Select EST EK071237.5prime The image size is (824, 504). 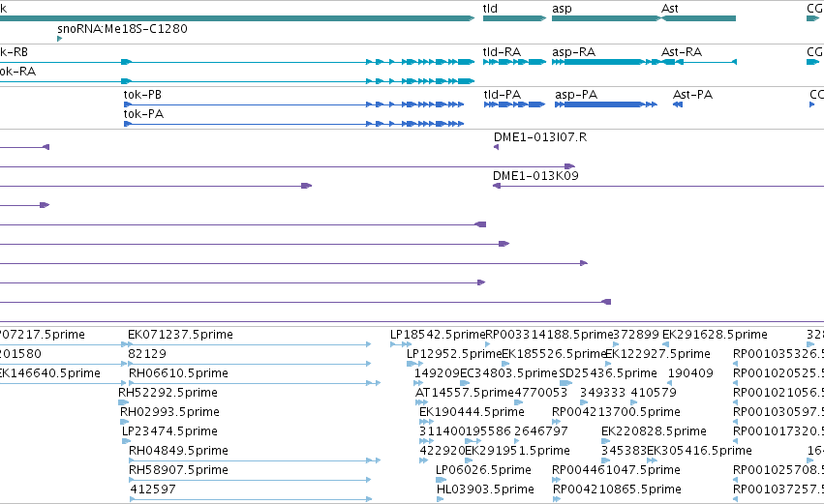[x=180, y=335]
